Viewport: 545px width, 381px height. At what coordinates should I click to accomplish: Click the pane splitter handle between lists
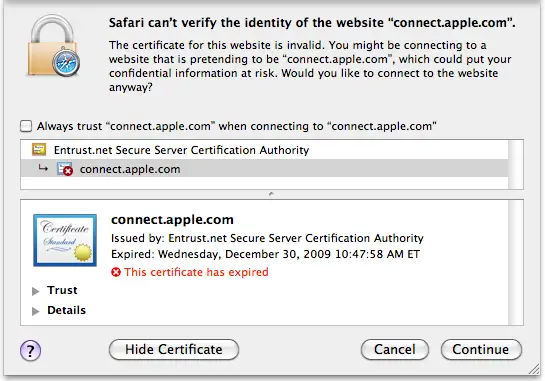pyautogui.click(x=271, y=194)
